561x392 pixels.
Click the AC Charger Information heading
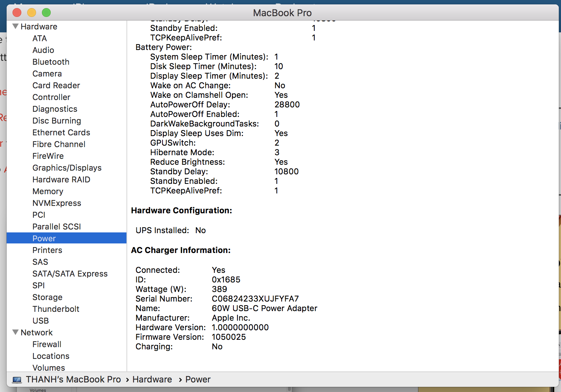[181, 250]
